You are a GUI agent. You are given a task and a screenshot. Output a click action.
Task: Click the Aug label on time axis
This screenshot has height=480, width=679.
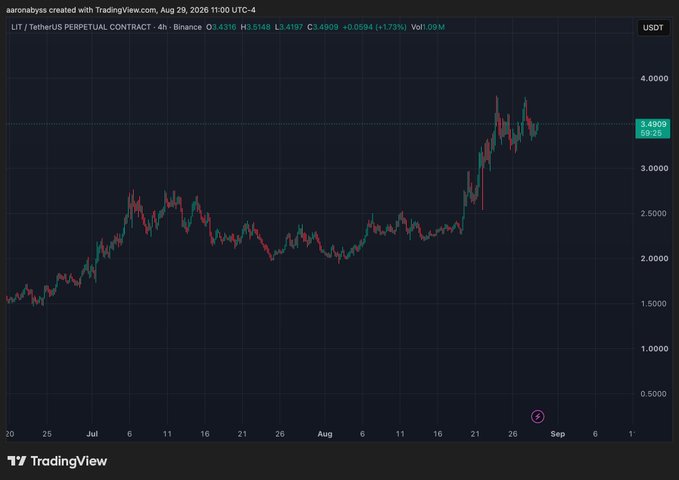click(325, 434)
